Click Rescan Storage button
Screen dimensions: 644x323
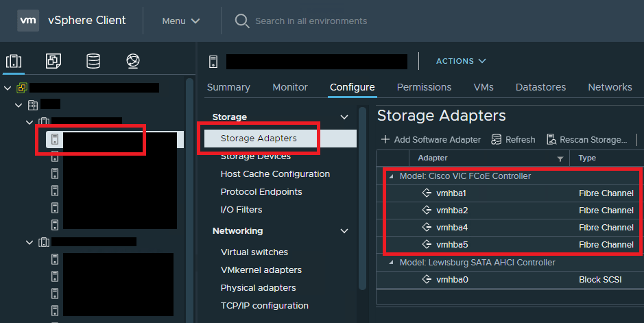[587, 139]
